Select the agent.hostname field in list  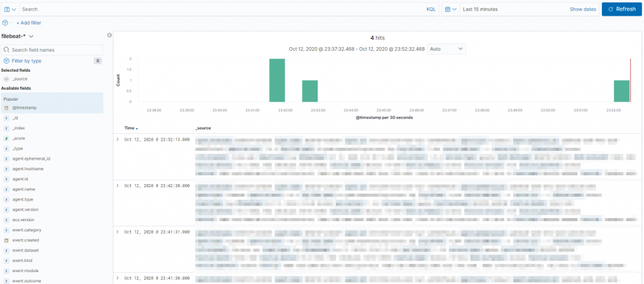pos(52,168)
